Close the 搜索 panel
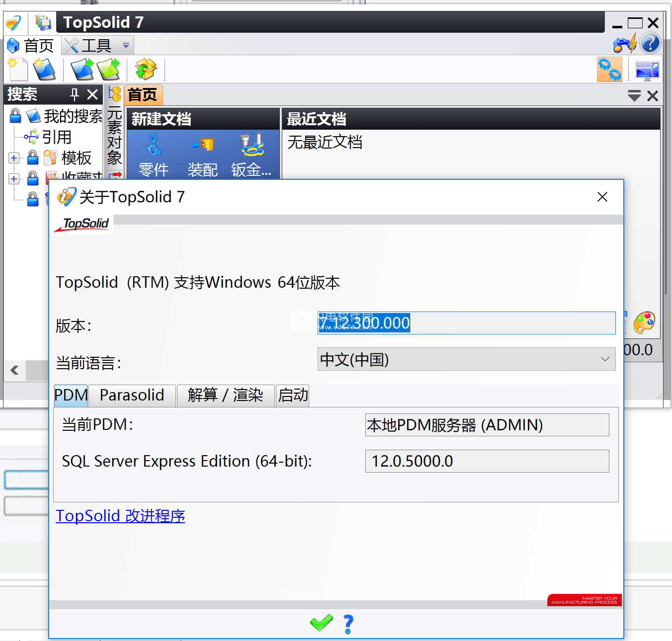This screenshot has height=641, width=672. tap(92, 94)
